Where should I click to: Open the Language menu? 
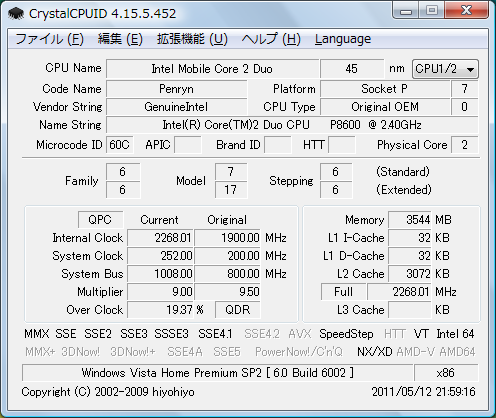pyautogui.click(x=343, y=39)
